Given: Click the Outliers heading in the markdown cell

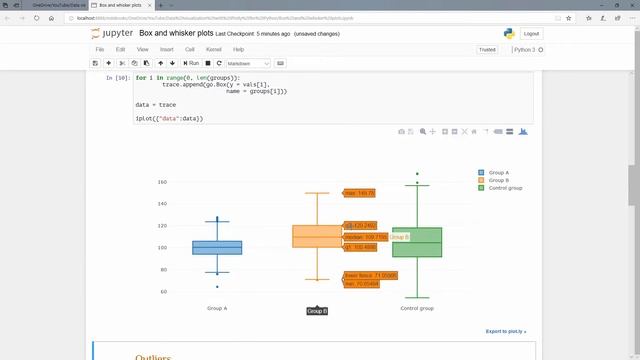Looking at the screenshot, I should [x=153, y=357].
